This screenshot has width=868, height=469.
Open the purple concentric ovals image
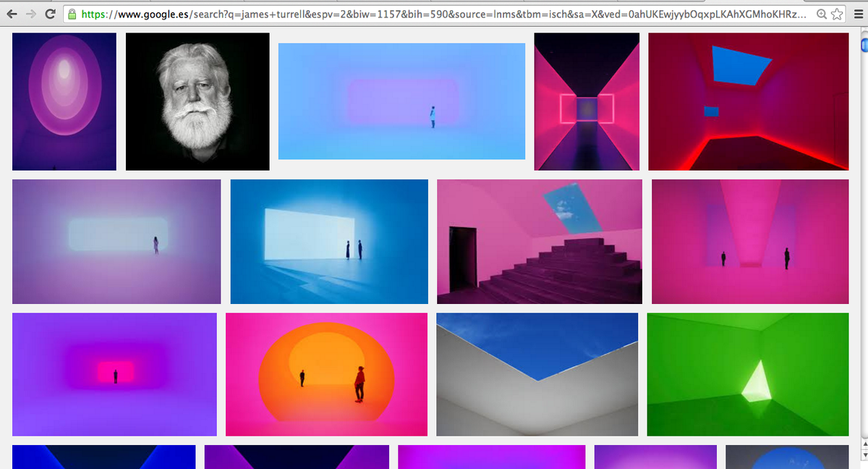(x=64, y=101)
